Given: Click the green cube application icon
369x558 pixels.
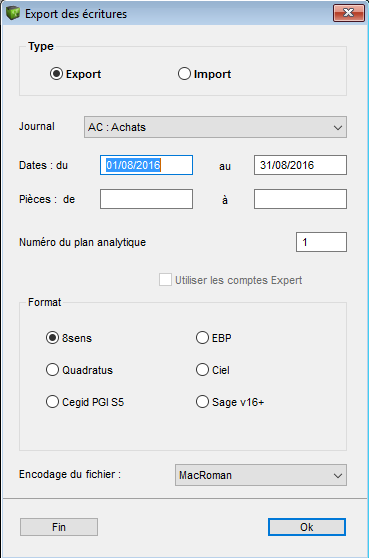Looking at the screenshot, I should click(x=13, y=14).
